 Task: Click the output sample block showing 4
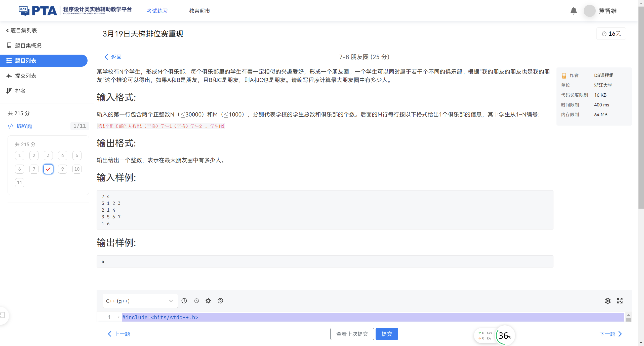click(x=325, y=261)
